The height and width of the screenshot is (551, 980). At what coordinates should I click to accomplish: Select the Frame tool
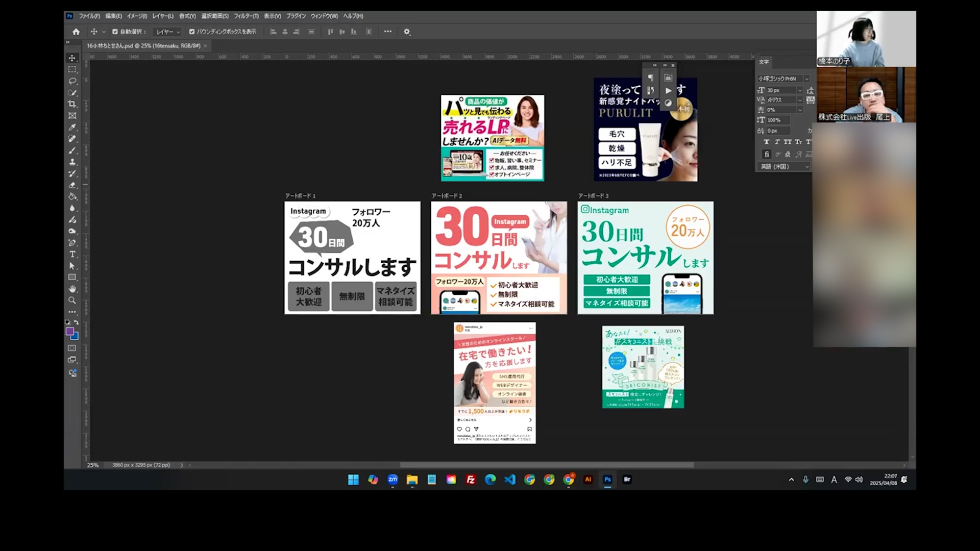pos(72,116)
